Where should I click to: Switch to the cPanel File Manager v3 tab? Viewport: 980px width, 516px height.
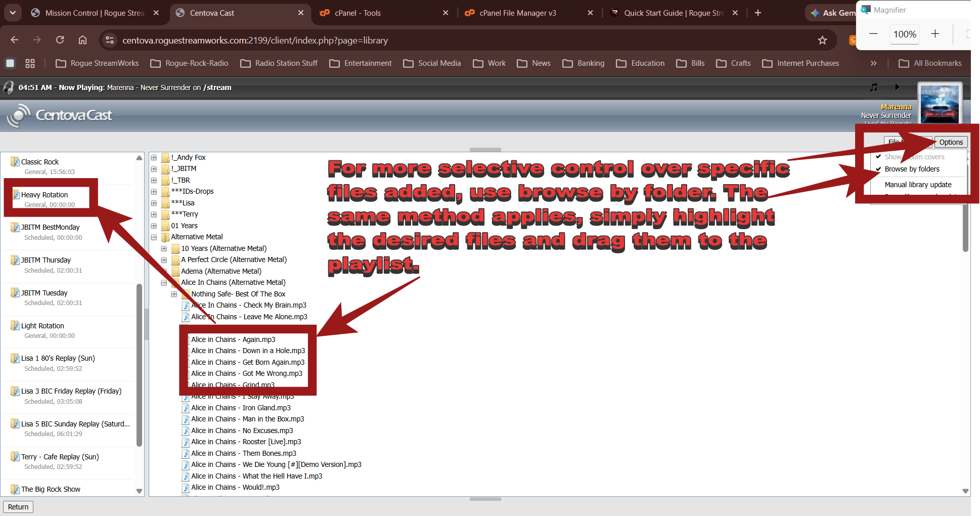click(x=529, y=13)
